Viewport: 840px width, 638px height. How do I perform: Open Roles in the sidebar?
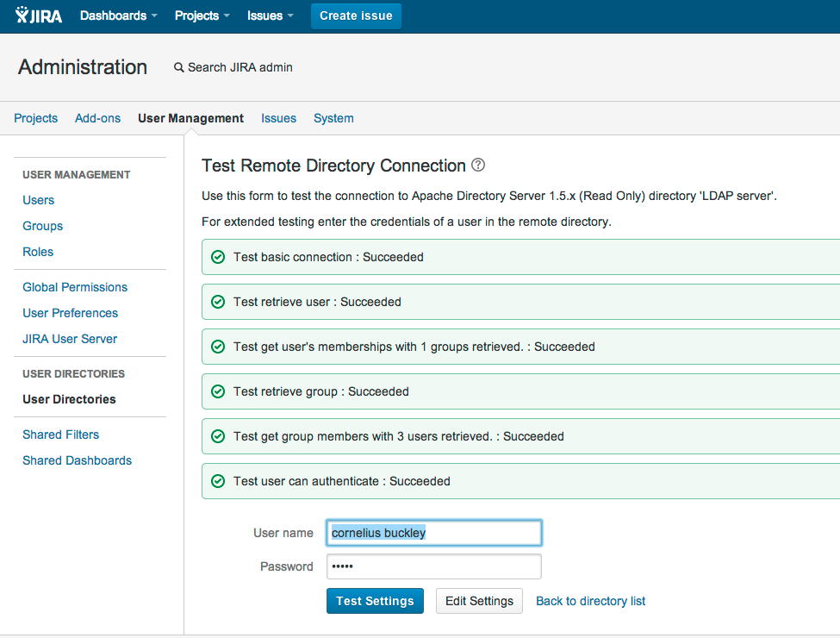coord(38,252)
